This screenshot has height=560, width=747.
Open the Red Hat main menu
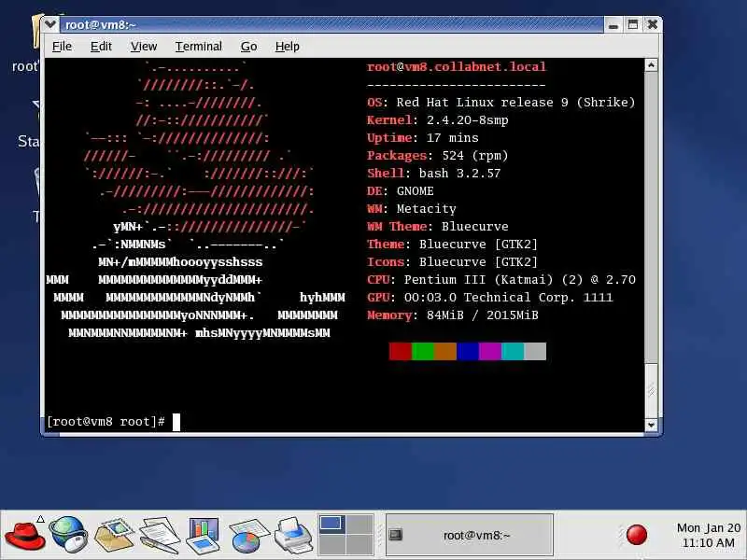24,536
